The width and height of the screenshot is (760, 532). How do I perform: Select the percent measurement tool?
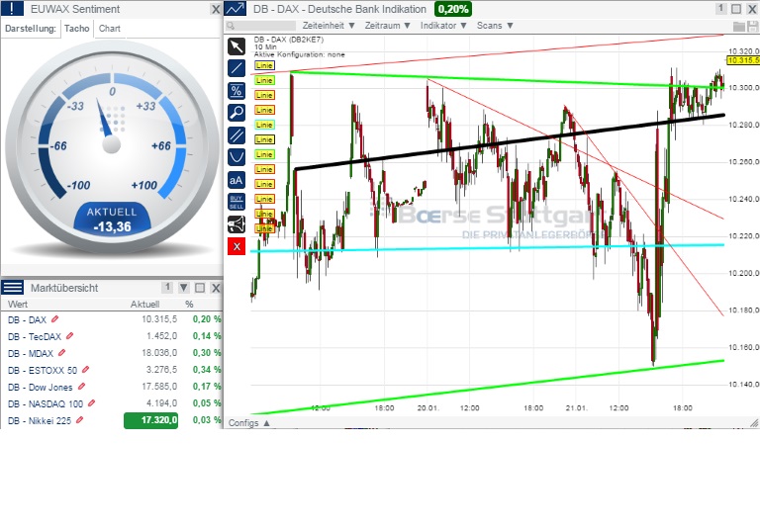click(237, 91)
